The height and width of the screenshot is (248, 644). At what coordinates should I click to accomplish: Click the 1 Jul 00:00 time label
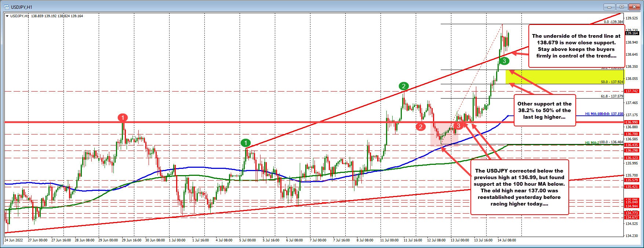[178, 240]
